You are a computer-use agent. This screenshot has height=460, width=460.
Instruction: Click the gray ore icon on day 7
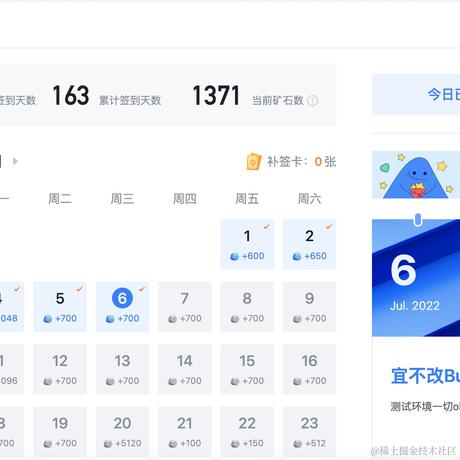(172, 319)
